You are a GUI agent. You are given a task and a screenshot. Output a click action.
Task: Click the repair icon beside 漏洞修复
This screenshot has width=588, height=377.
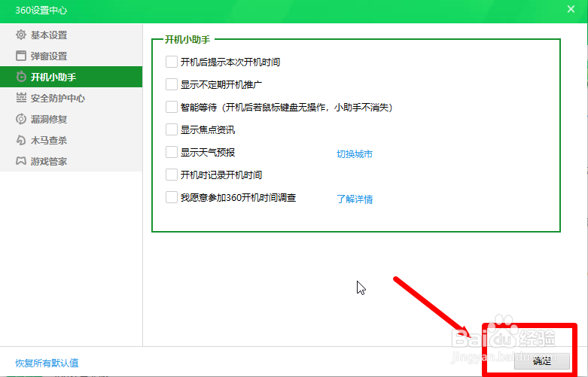pos(21,119)
